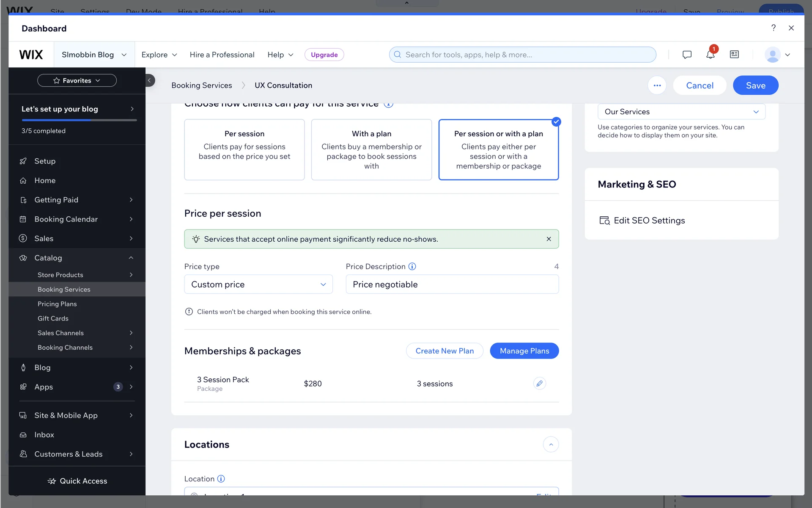The height and width of the screenshot is (508, 812).
Task: Collapse the sidebar with the arrow icon
Action: [x=149, y=80]
